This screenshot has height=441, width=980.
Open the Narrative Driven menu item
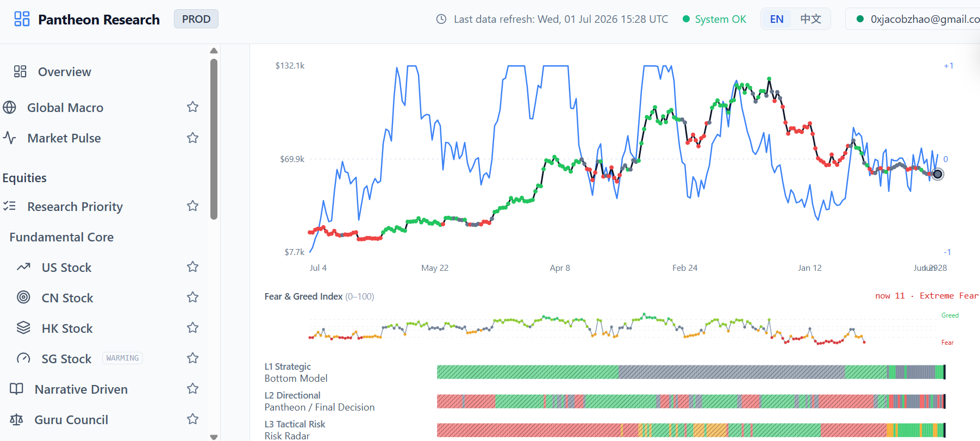81,389
